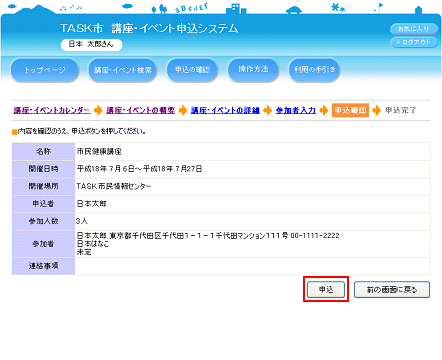Select the 未定 participant line

(x=84, y=252)
